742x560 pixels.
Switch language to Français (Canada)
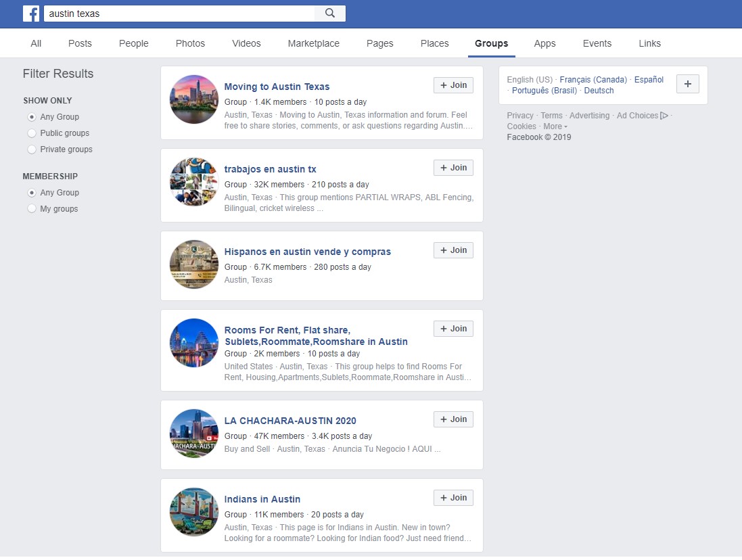point(593,79)
